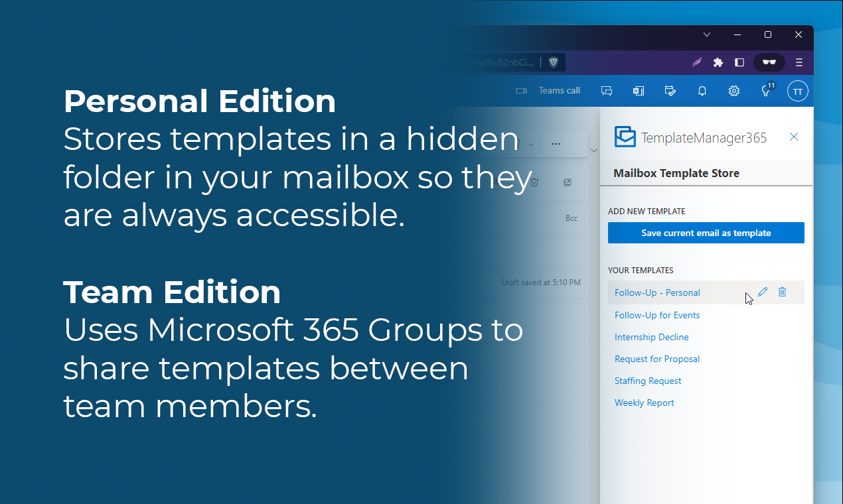Open Outlook settings gear
Image resolution: width=843 pixels, height=504 pixels.
click(734, 91)
